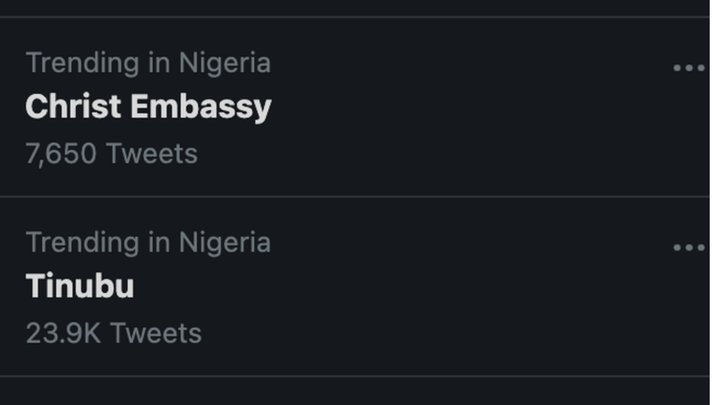Open the Tinubu trending topic
The width and height of the screenshot is (720, 405).
(x=80, y=287)
